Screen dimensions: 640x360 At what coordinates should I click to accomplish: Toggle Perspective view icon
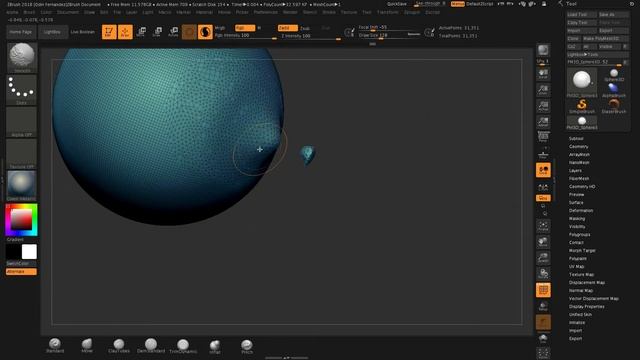tap(543, 137)
